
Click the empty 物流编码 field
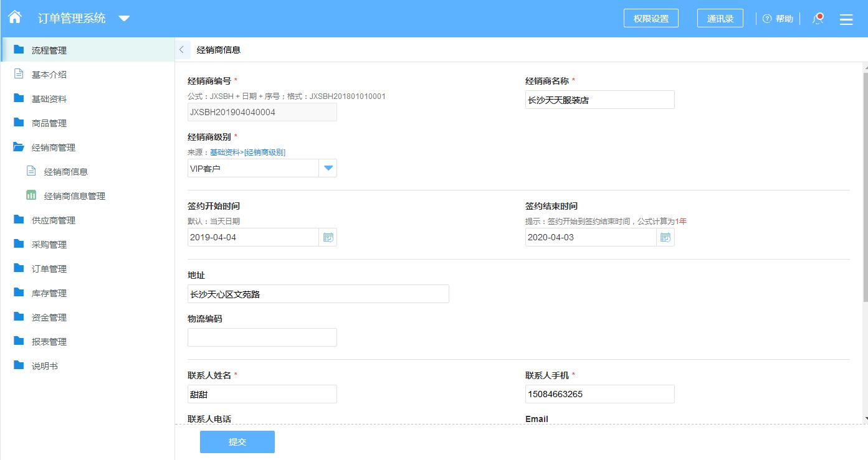(262, 337)
